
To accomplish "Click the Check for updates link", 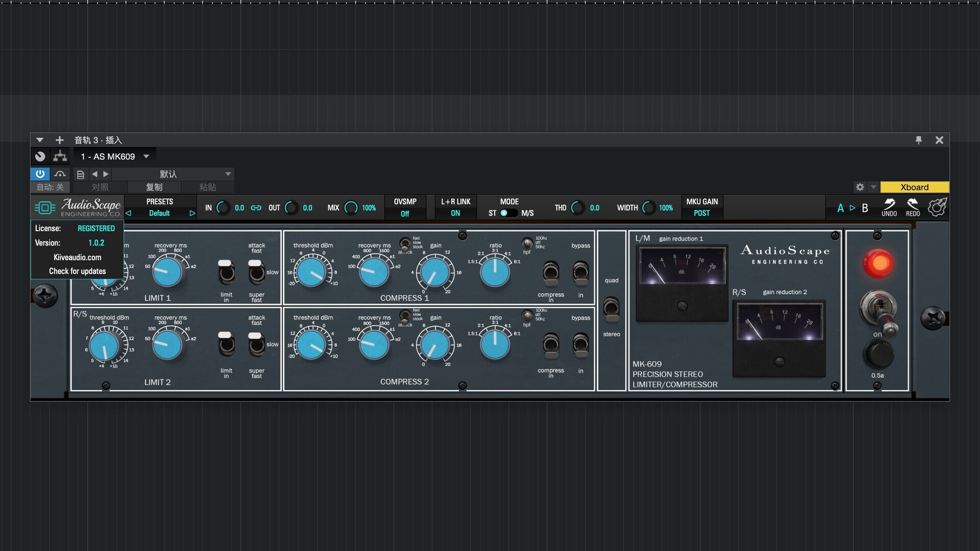I will [78, 271].
